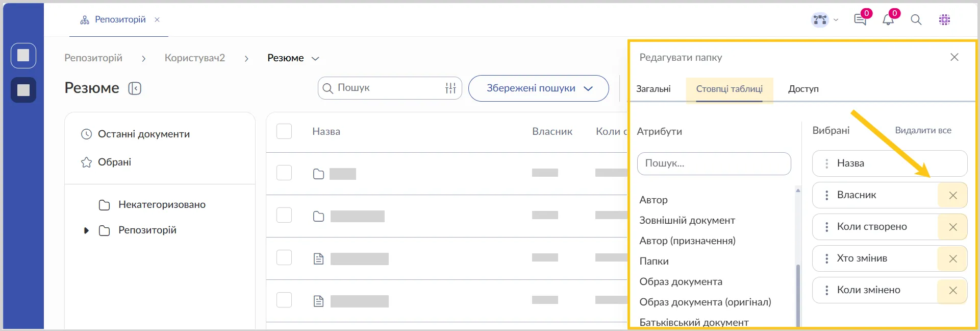
Task: Check the last document row checkbox
Action: point(284,300)
